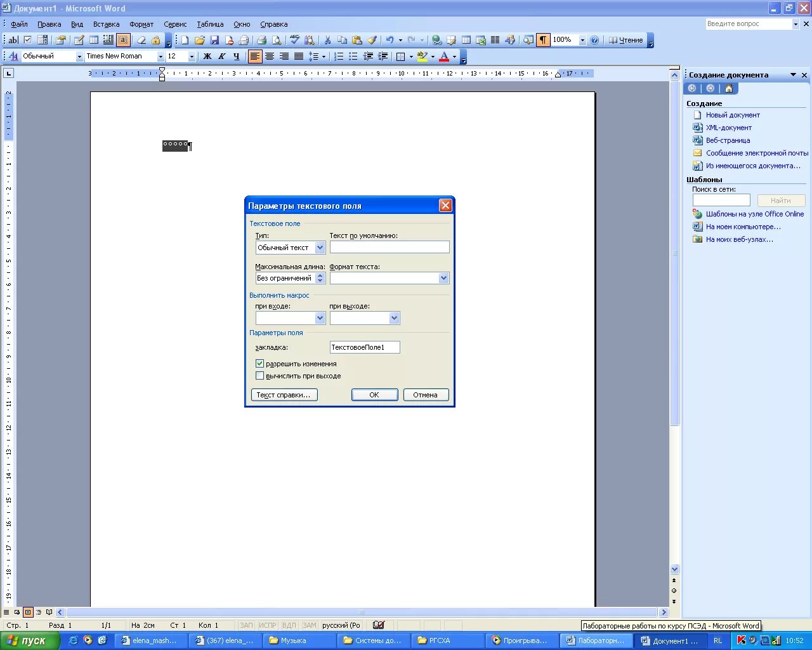Click the Home icon in task pane
Viewport: 812px width, 650px height.
click(728, 89)
